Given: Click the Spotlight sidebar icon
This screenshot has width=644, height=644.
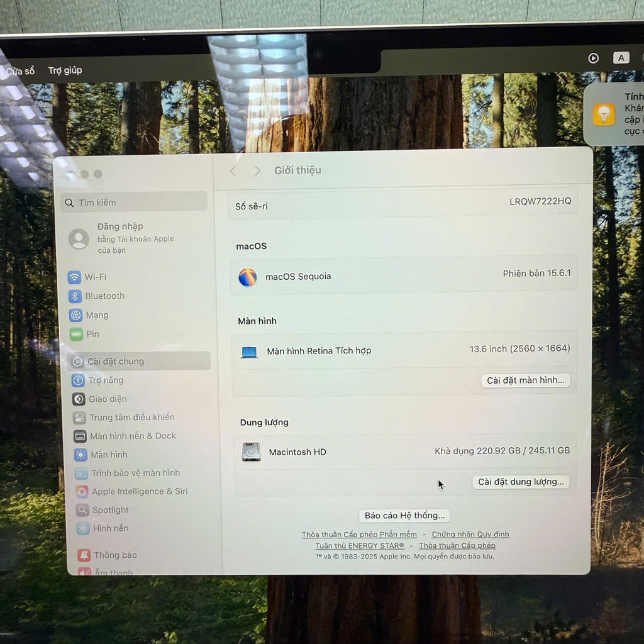Looking at the screenshot, I should tap(82, 510).
